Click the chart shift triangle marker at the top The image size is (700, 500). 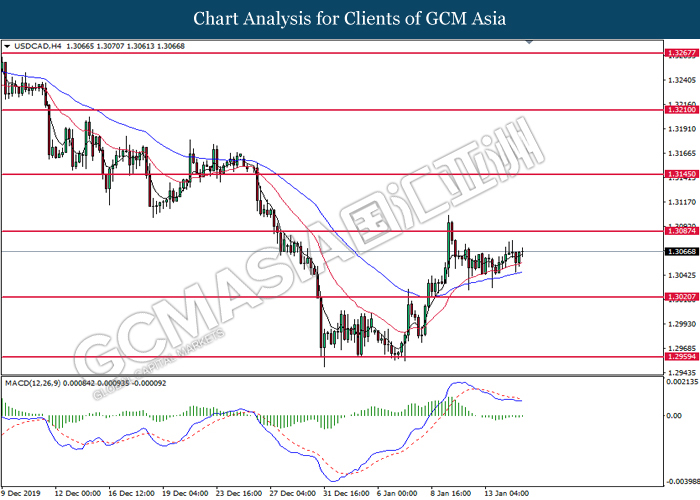click(529, 42)
